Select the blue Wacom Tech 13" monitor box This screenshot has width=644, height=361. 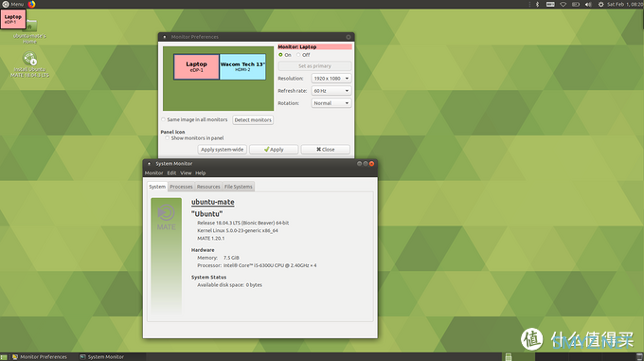coord(242,67)
